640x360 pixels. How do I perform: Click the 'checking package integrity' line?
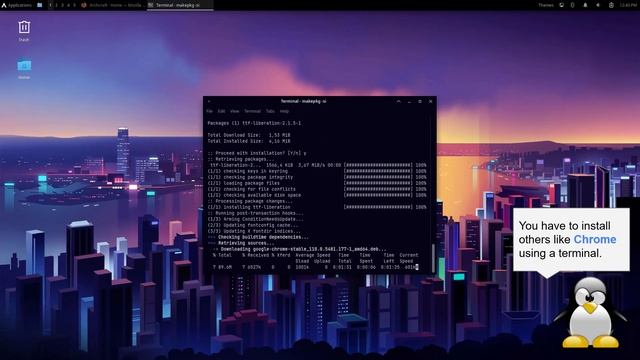click(x=250, y=177)
